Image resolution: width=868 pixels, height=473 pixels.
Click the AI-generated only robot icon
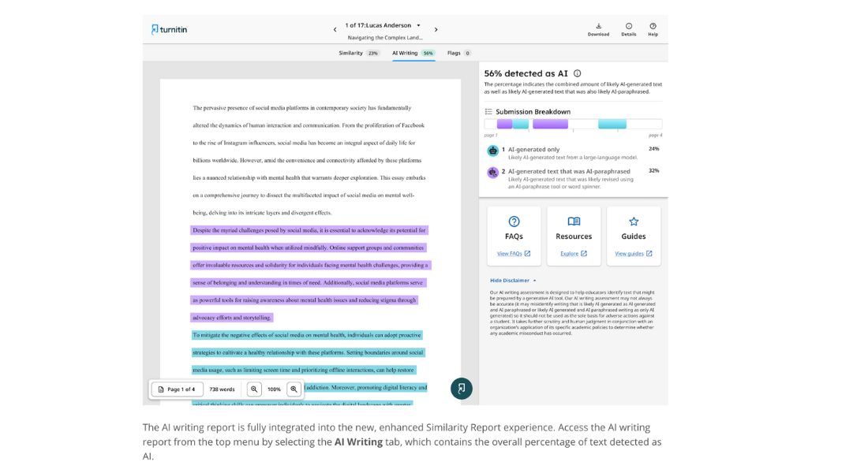(492, 151)
